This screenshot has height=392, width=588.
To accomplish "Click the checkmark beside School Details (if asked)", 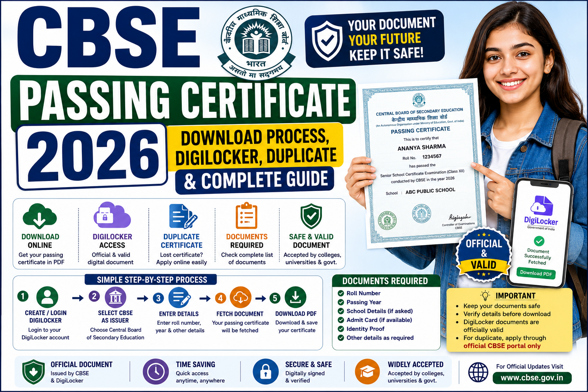I will click(x=341, y=311).
